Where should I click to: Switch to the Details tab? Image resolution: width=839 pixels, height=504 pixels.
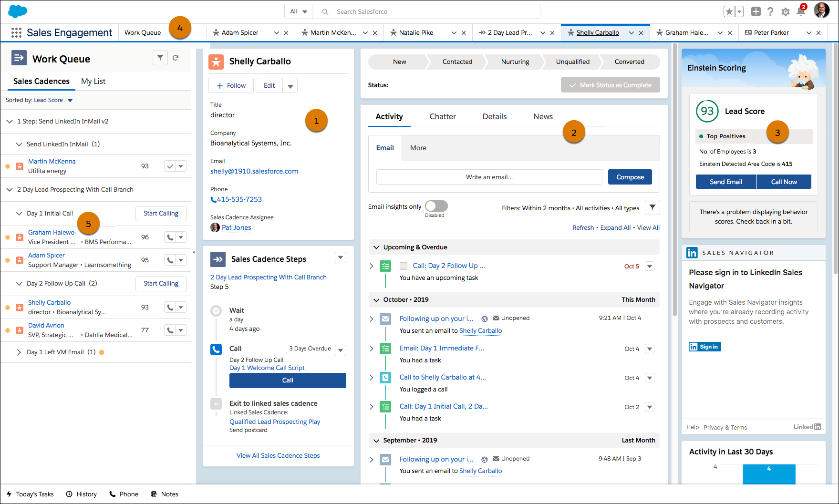[x=495, y=117]
